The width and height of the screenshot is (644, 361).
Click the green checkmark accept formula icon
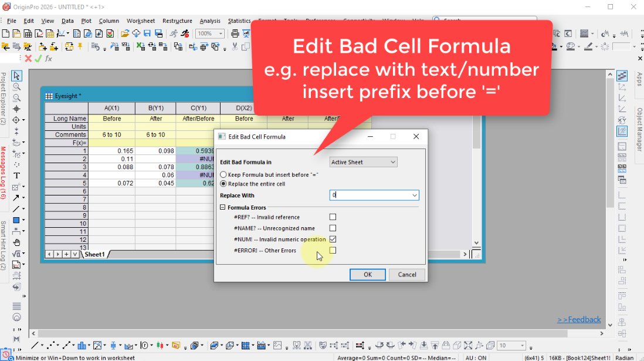(38, 59)
